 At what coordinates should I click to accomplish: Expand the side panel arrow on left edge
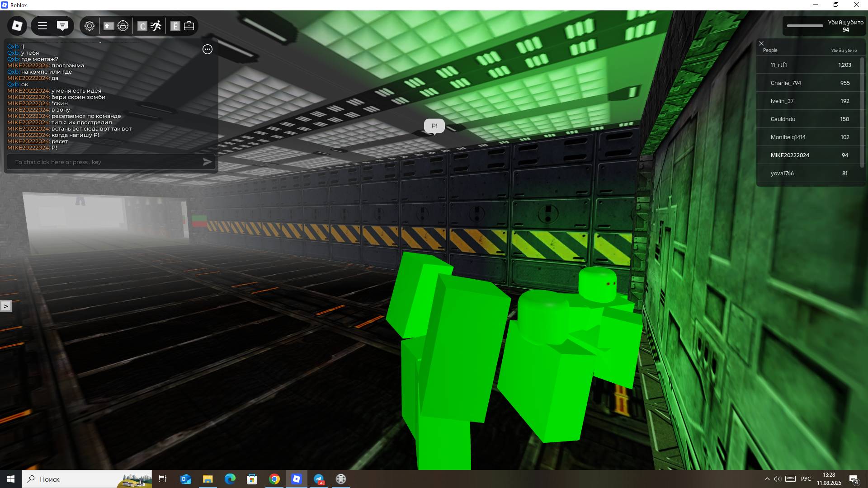pos(6,306)
